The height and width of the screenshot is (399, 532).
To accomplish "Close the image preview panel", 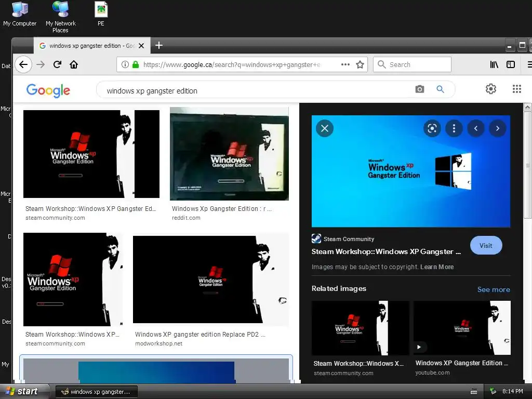I will coord(325,128).
